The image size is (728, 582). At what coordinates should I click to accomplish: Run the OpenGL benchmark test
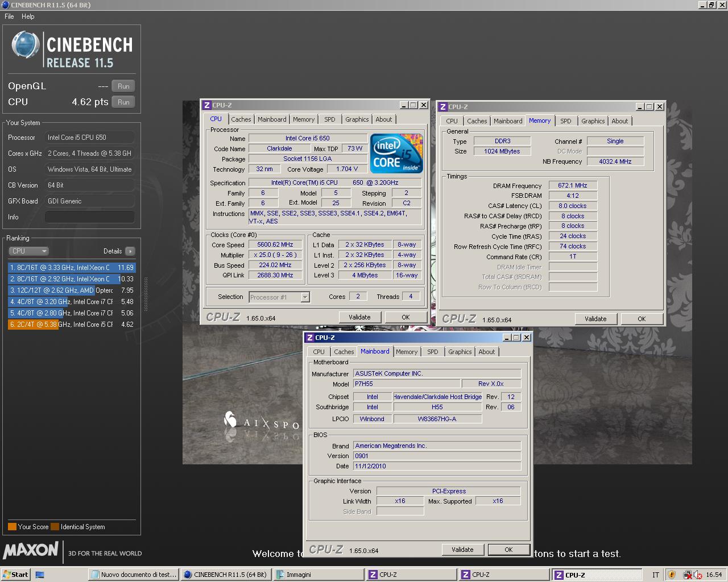123,86
